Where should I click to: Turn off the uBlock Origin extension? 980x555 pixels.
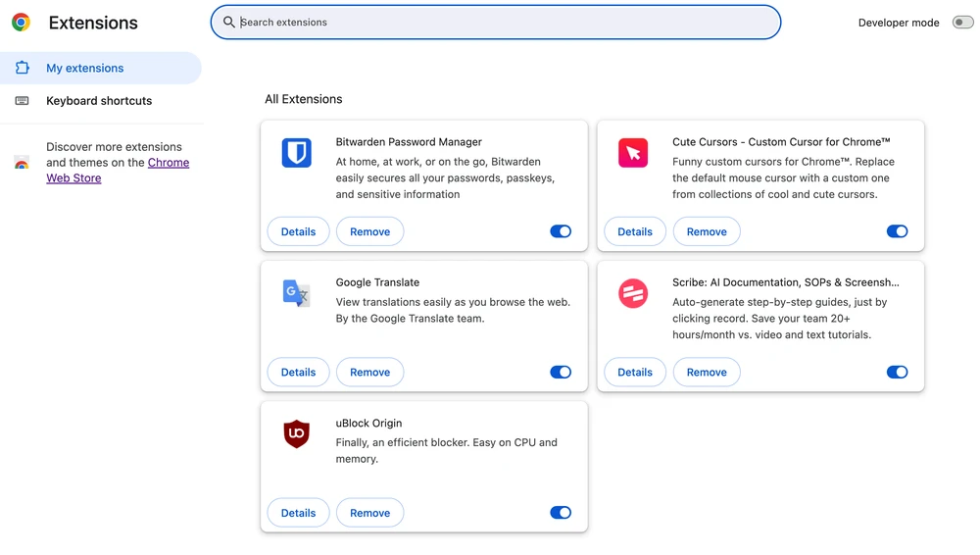pyautogui.click(x=561, y=513)
